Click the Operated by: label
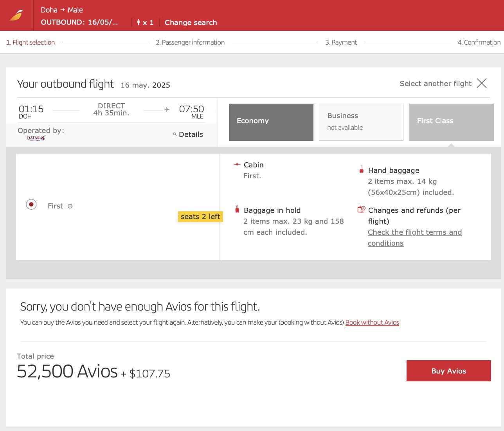The height and width of the screenshot is (431, 504). click(41, 131)
